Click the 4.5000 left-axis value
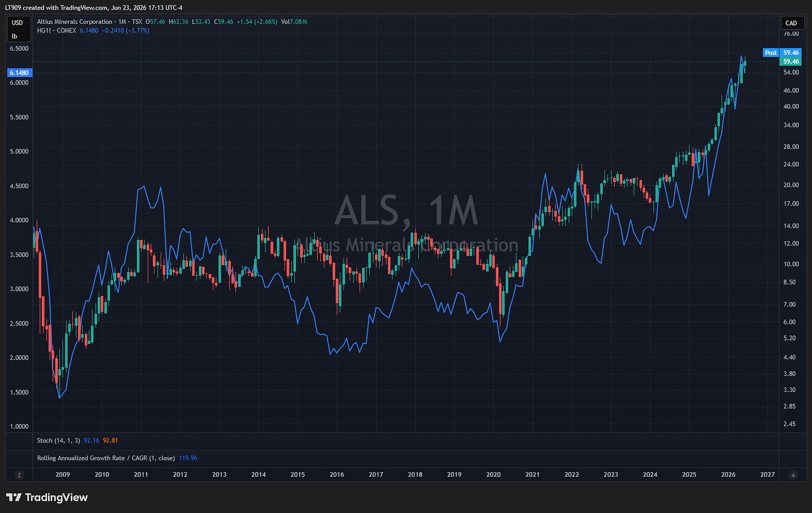812x513 pixels. tap(19, 186)
